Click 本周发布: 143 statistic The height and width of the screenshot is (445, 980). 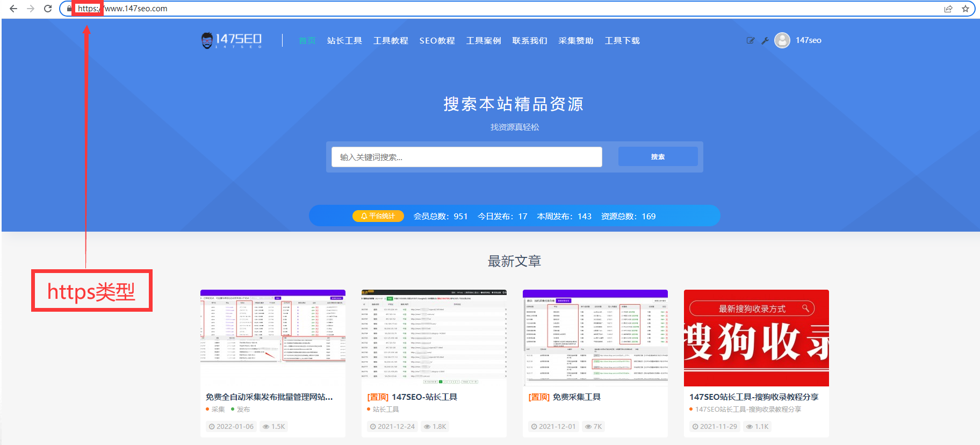click(x=564, y=217)
